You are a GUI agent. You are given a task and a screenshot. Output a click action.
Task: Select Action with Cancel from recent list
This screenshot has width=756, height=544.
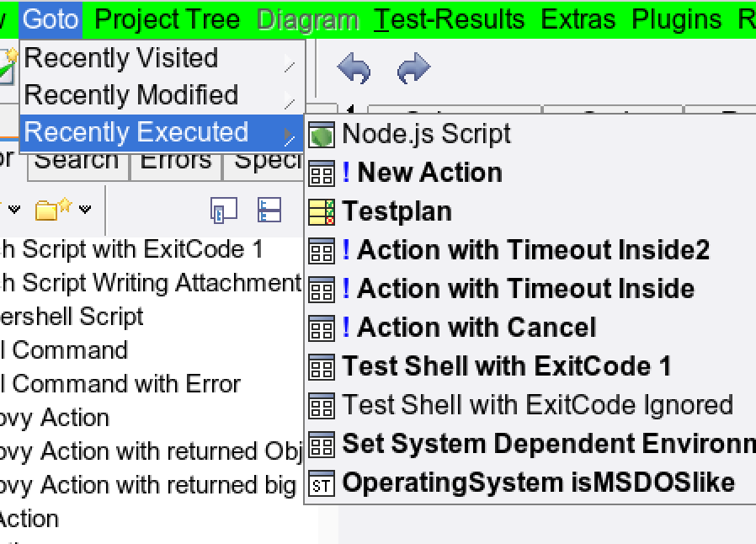476,328
